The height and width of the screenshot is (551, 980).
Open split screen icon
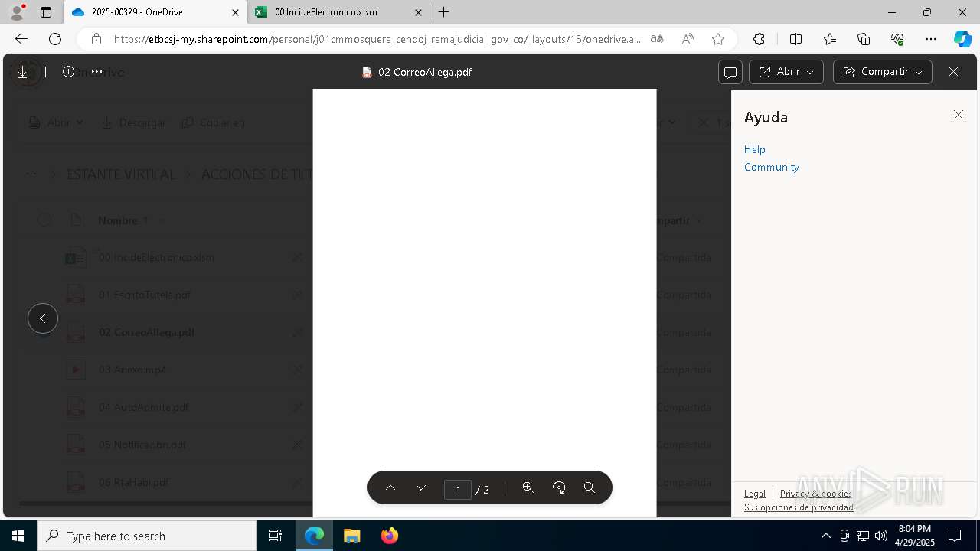coord(796,39)
